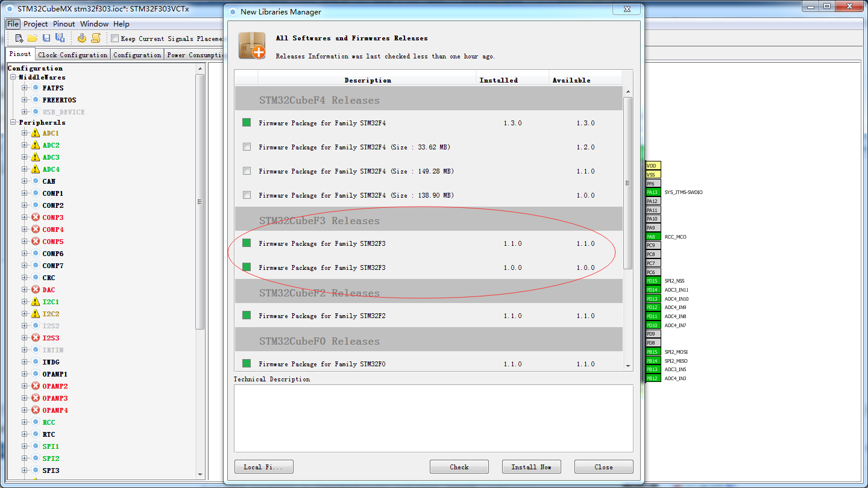Click the Local Fi... button
This screenshot has height=488, width=868.
coord(263,467)
